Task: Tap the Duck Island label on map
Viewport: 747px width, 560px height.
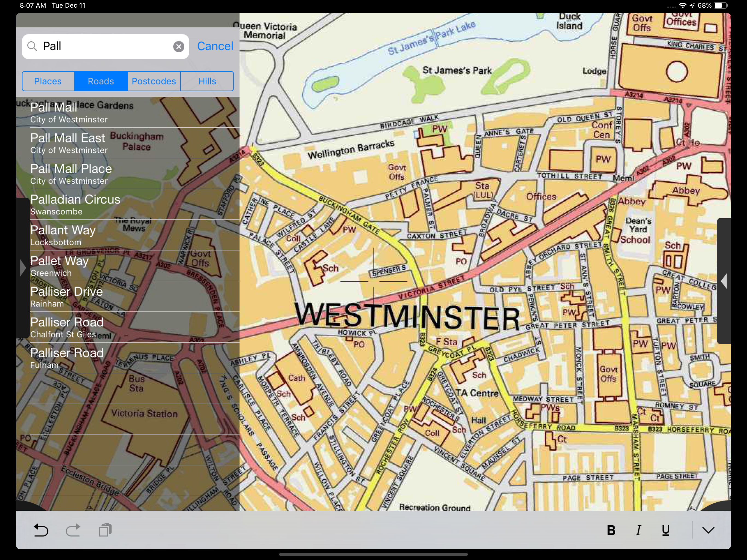Action: (x=569, y=21)
